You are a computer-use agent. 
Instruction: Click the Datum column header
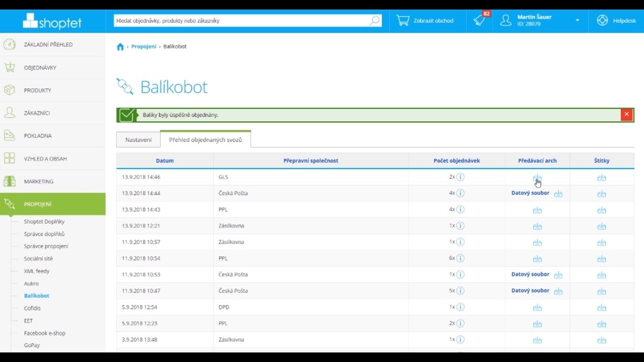(165, 161)
